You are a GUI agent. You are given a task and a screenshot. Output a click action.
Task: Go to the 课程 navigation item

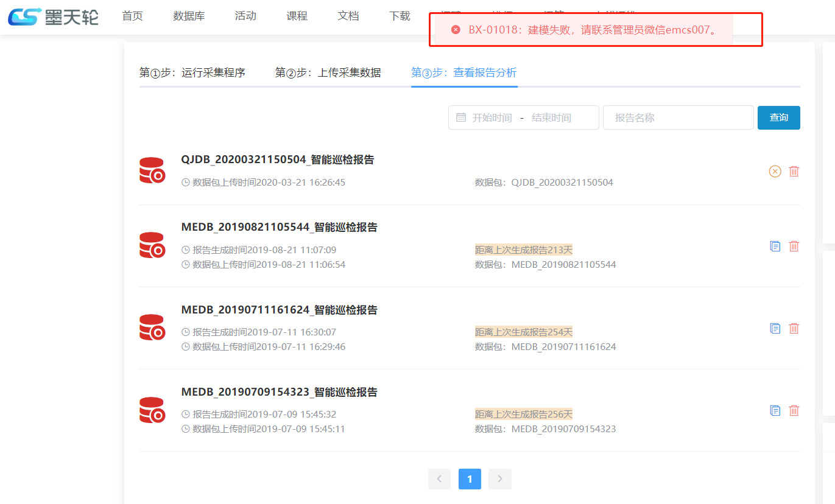point(297,16)
